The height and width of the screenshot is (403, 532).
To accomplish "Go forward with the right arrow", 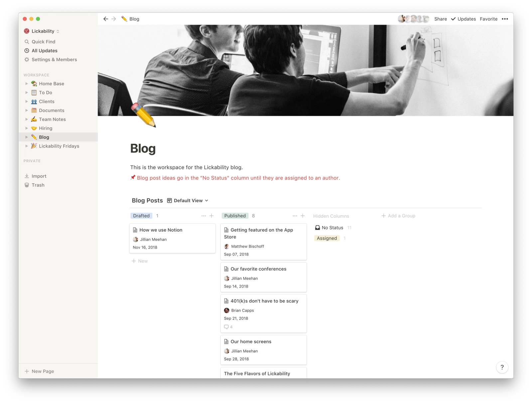I will (x=114, y=19).
